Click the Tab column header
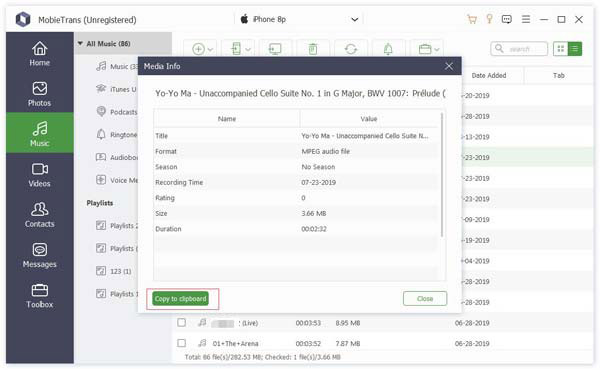 (558, 75)
